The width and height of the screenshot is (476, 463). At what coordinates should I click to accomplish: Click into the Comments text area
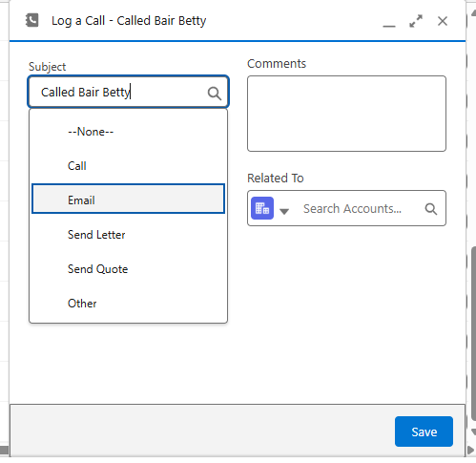pos(346,114)
